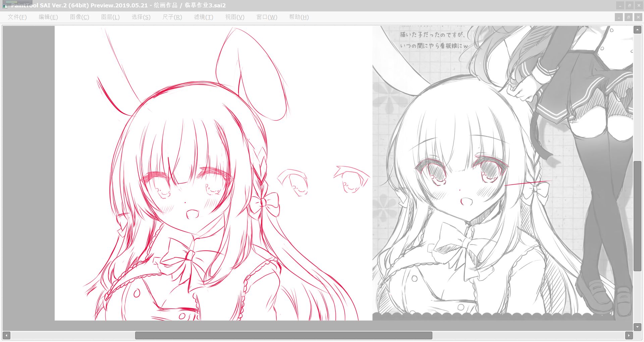
Task: Open the 选择(S) menu
Action: click(x=141, y=17)
